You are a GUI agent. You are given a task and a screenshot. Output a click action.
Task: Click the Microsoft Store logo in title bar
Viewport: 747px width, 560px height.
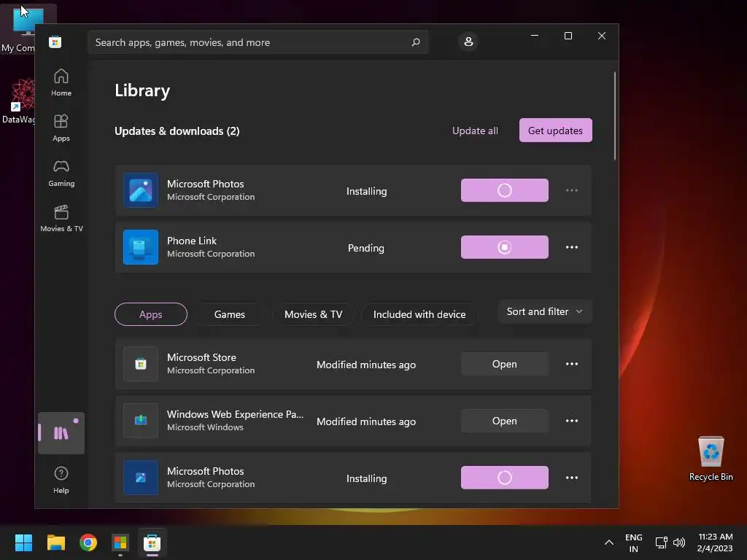55,42
